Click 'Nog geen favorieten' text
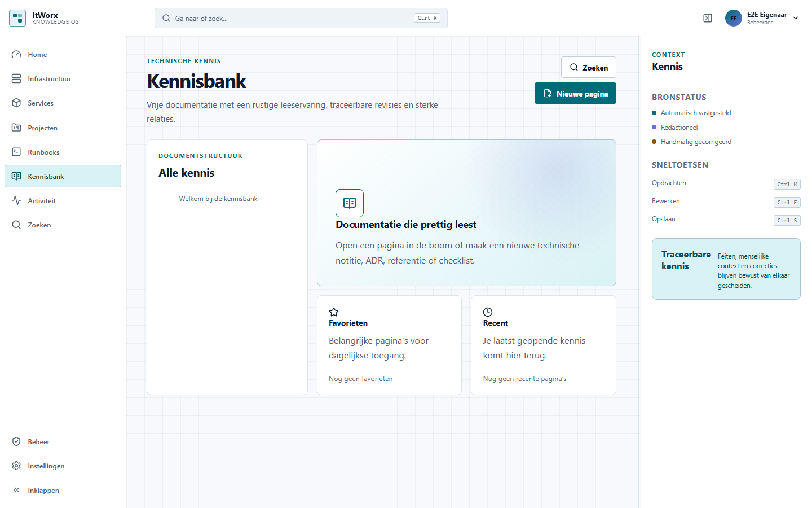812x508 pixels. pyautogui.click(x=361, y=379)
